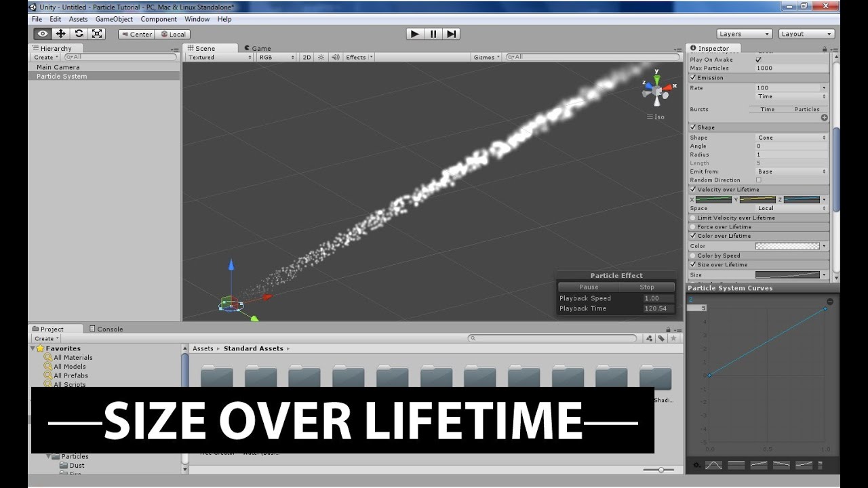This screenshot has height=488, width=868.
Task: Open curve presets gear options
Action: [696, 465]
